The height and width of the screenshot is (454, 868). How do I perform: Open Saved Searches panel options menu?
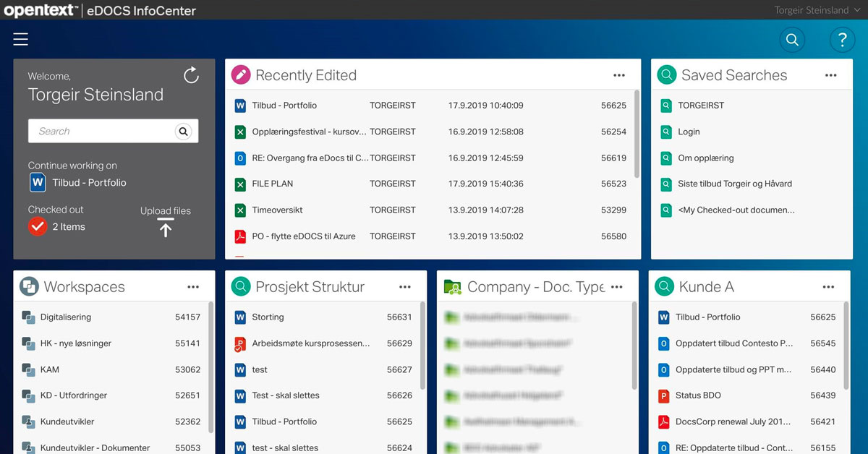click(x=830, y=75)
